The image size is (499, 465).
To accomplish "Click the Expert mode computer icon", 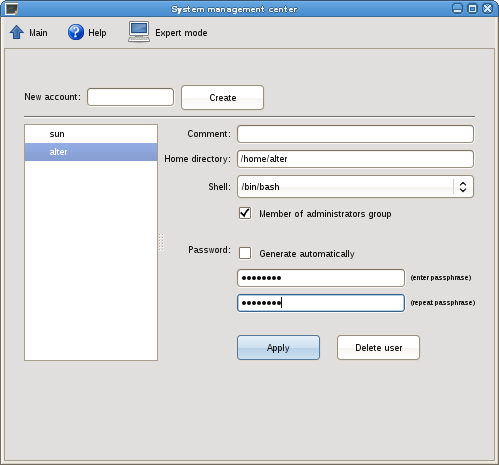I will [139, 32].
